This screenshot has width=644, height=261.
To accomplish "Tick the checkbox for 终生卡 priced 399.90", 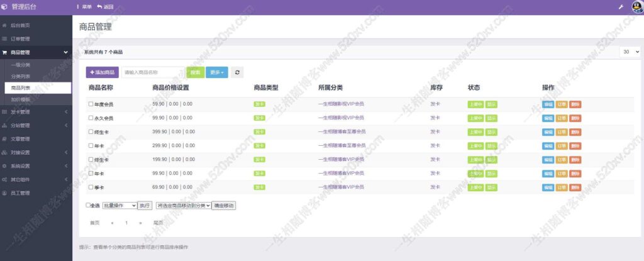I will coord(91,131).
